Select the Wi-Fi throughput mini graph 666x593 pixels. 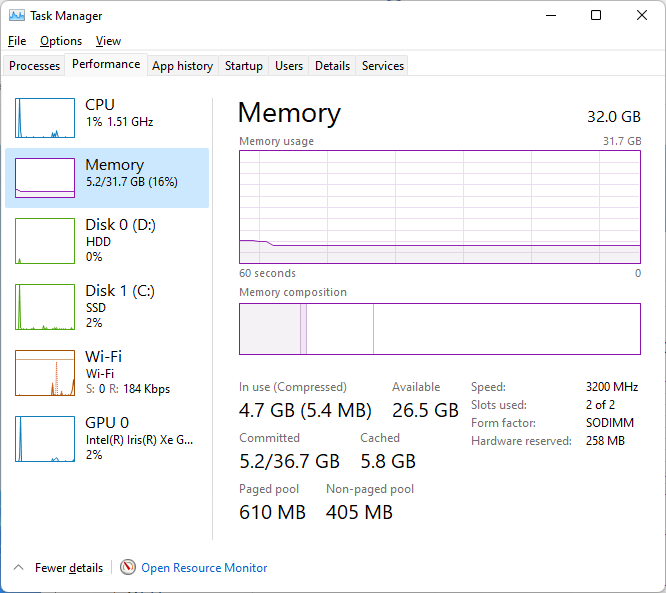coord(45,373)
